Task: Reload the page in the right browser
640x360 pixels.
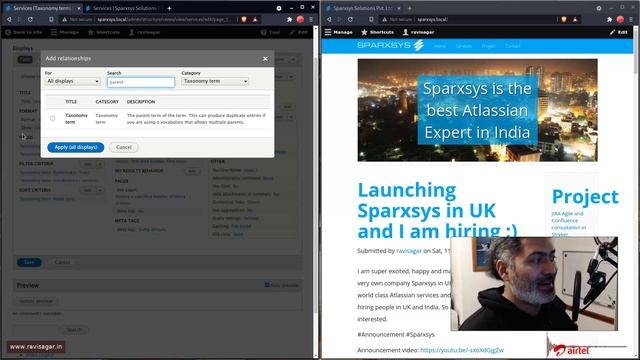Action: pyautogui.click(x=350, y=19)
